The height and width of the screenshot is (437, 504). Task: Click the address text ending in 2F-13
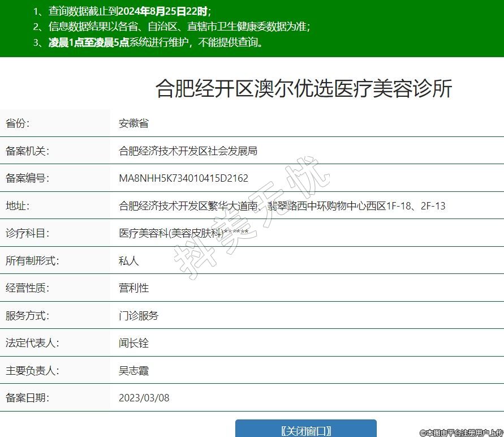(x=282, y=206)
